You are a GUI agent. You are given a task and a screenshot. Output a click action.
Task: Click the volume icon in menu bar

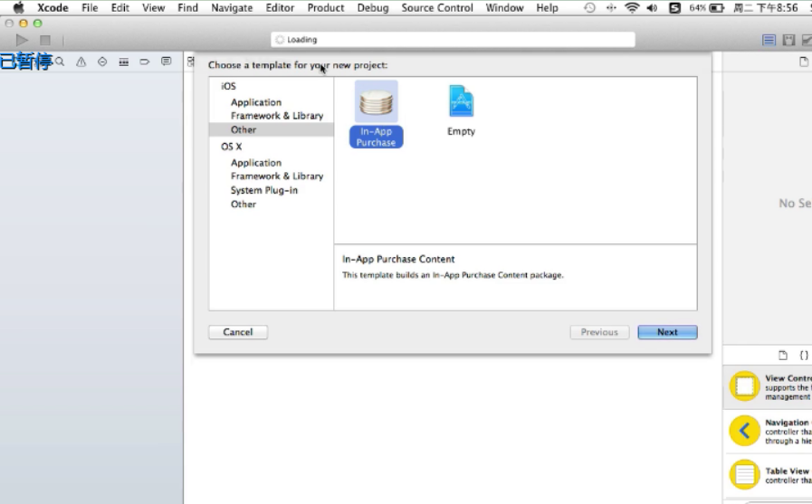pos(653,8)
